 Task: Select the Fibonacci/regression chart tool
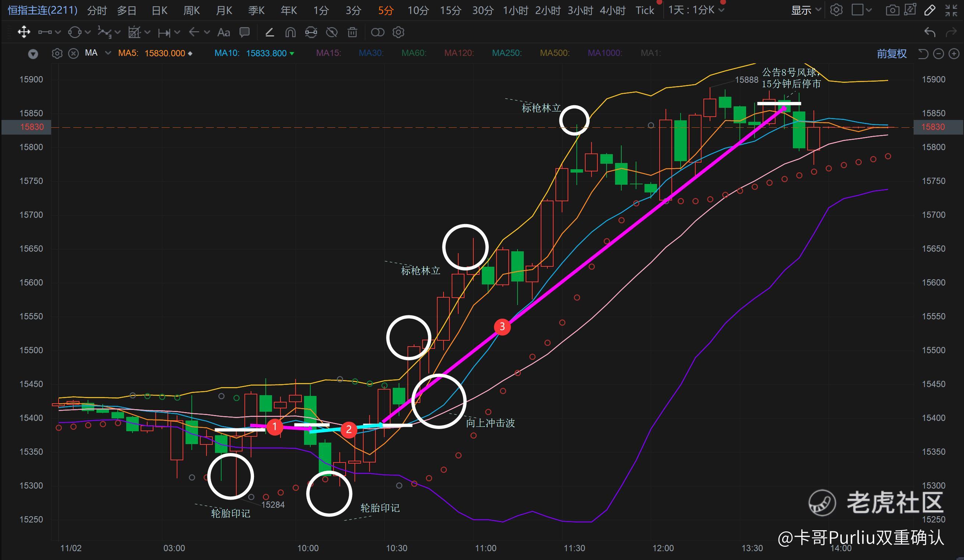point(134,32)
